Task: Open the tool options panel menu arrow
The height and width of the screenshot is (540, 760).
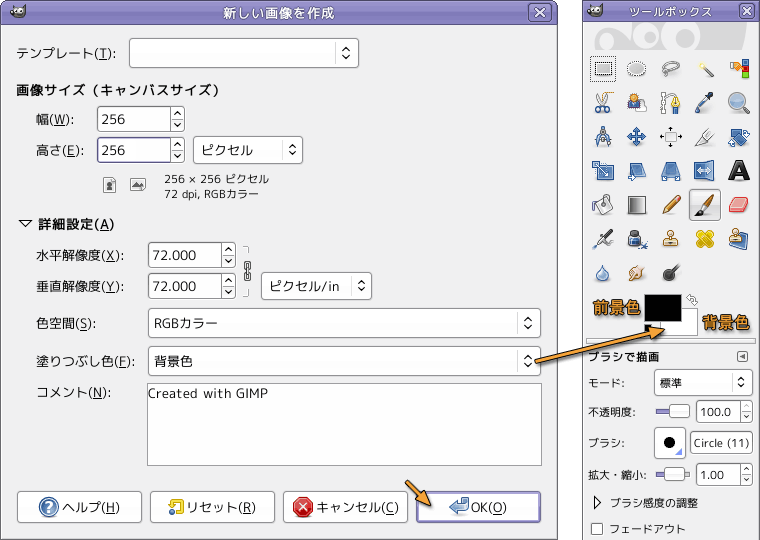Action: (742, 356)
